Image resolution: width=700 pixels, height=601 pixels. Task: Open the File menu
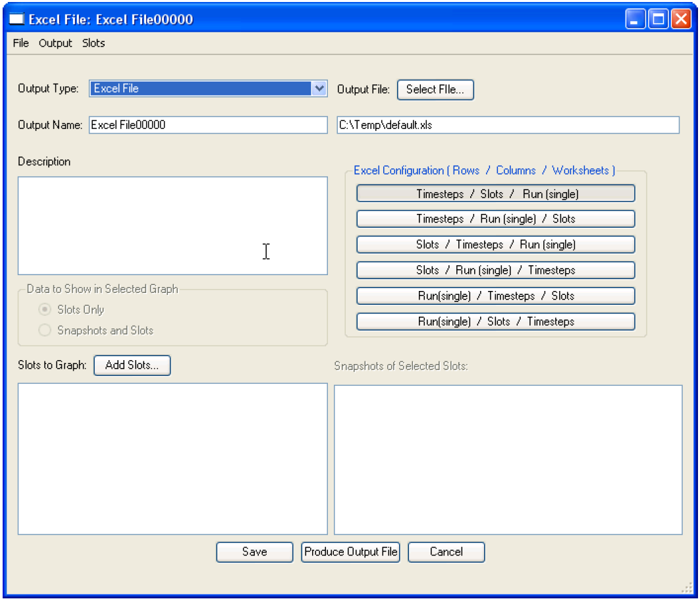21,43
